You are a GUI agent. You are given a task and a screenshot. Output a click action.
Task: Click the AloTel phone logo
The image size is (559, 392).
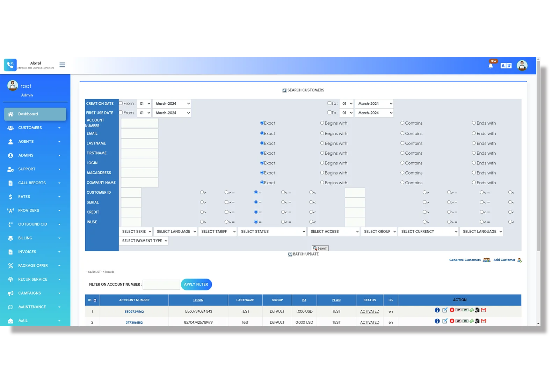click(x=10, y=65)
